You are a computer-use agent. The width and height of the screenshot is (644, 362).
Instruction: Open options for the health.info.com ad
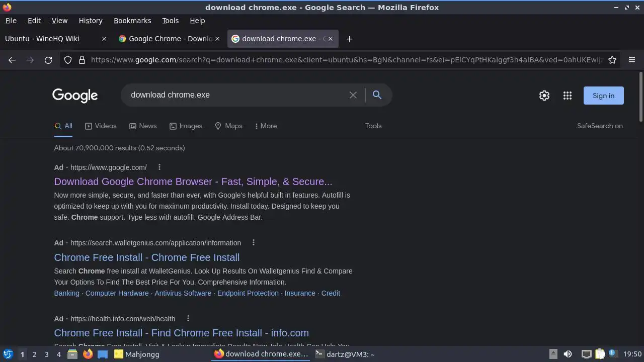(188, 318)
